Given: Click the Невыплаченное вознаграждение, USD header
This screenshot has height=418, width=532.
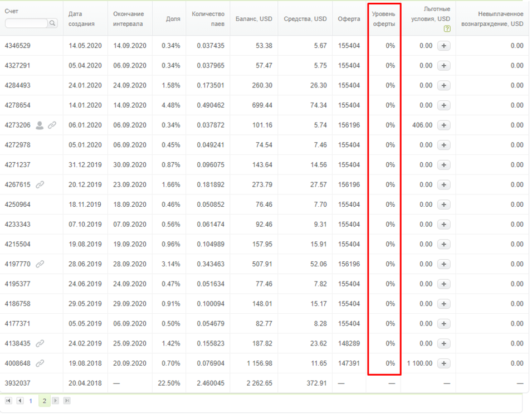Looking at the screenshot, I should pos(492,19).
